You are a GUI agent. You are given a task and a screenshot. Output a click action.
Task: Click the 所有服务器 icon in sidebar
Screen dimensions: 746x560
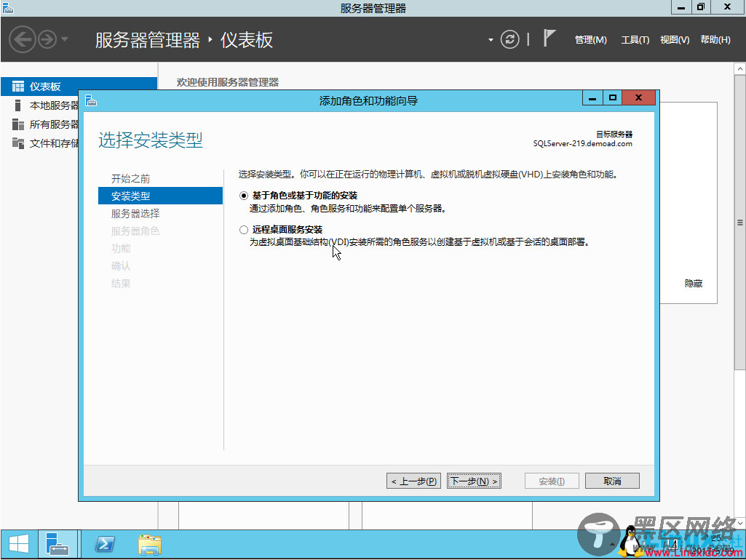[18, 124]
